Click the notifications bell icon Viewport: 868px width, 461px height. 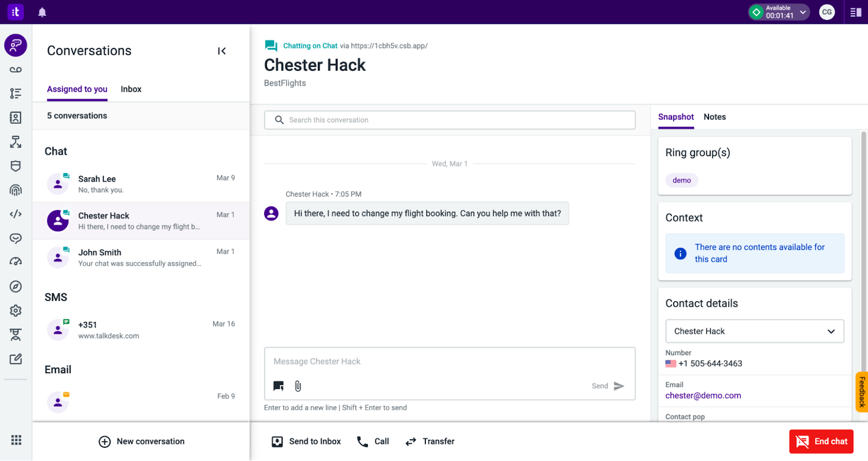click(42, 12)
